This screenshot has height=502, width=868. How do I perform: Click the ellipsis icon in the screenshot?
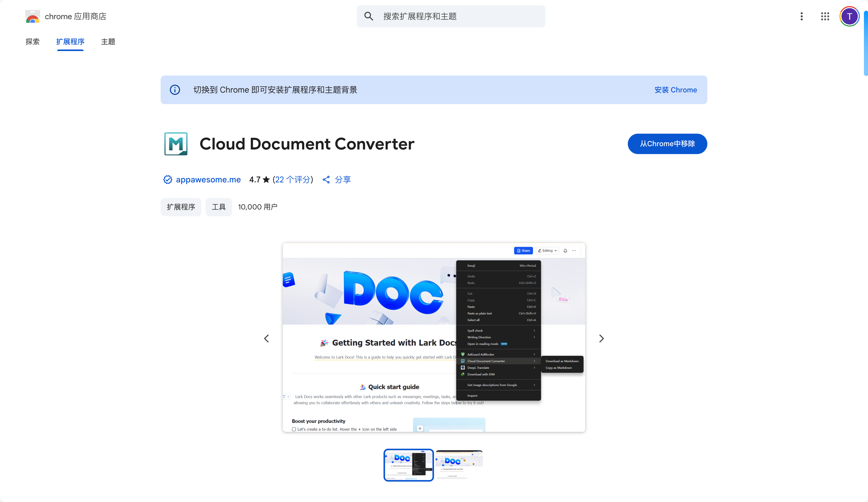[x=574, y=250]
